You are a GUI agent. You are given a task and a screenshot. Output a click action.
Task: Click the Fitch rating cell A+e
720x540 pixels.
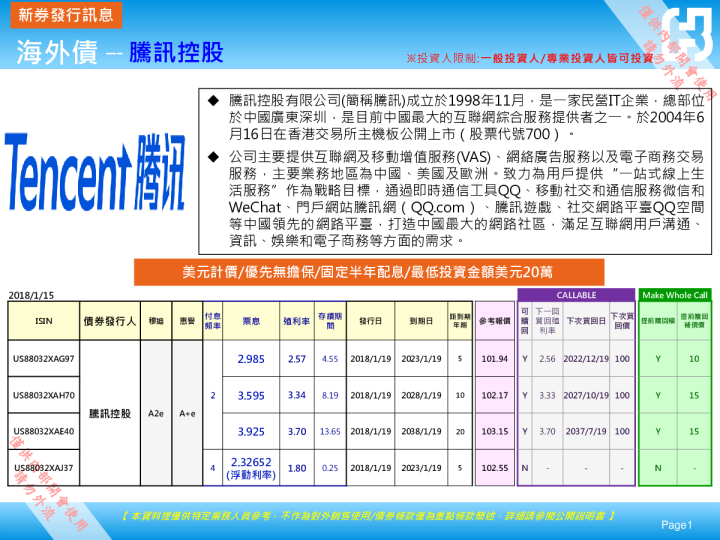coord(187,413)
